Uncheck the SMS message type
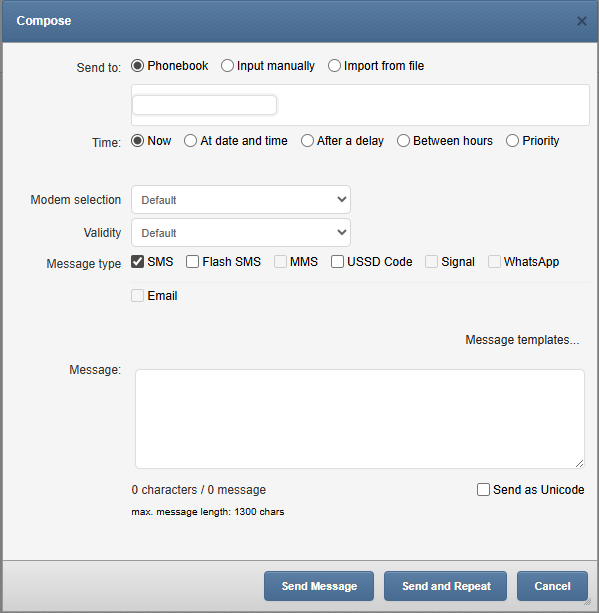The width and height of the screenshot is (599, 613). [x=137, y=262]
